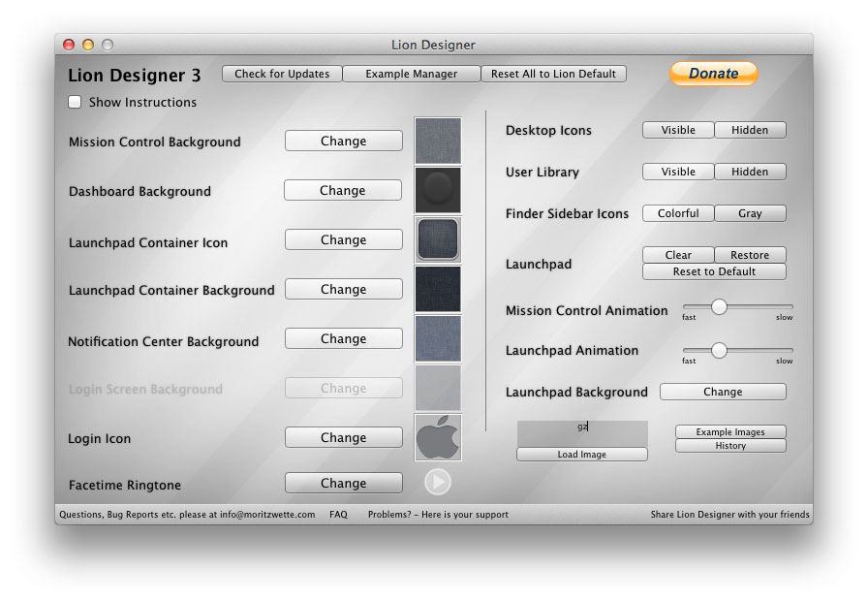Screen dimensions: 868x601
Task: Click the Dashboard Background preview thumbnail
Action: pyautogui.click(x=438, y=190)
